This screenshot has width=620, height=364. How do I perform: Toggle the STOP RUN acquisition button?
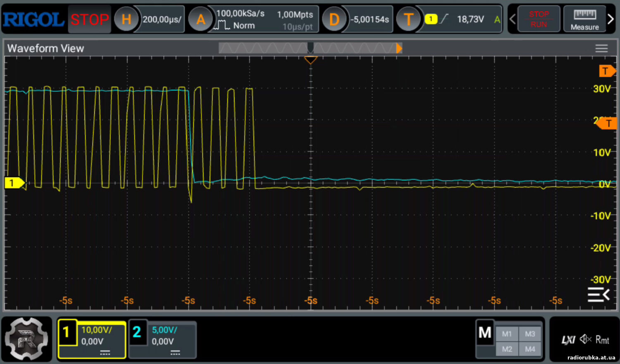[x=539, y=19]
